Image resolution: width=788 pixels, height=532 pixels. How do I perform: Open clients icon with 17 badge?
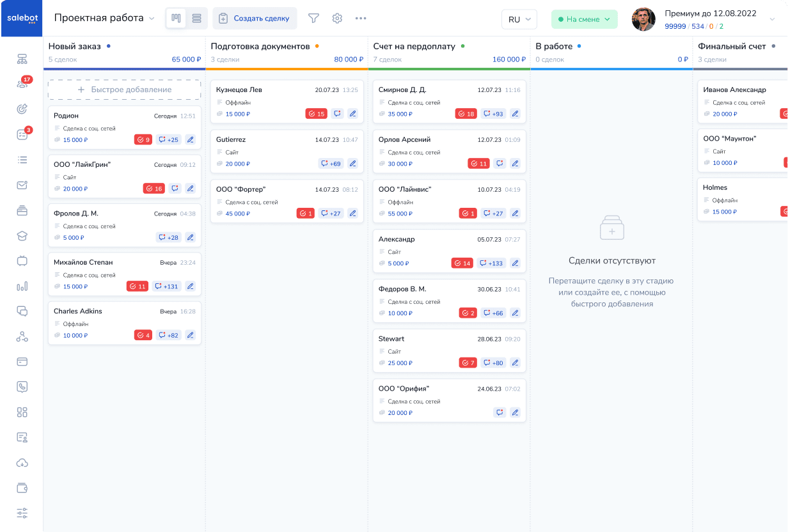(x=22, y=84)
